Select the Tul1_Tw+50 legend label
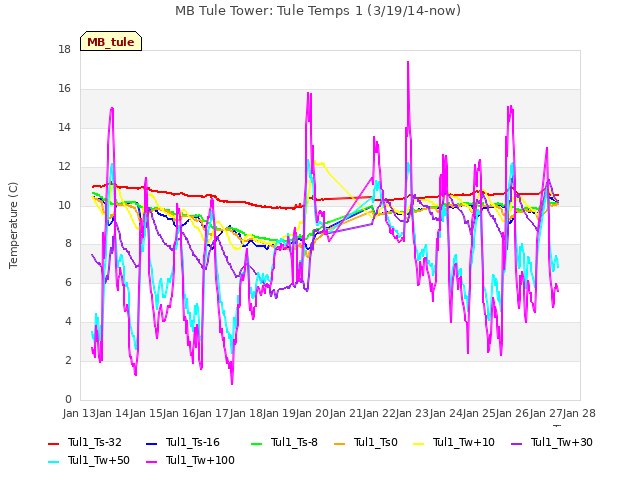The height and width of the screenshot is (480, 640). coord(99,460)
